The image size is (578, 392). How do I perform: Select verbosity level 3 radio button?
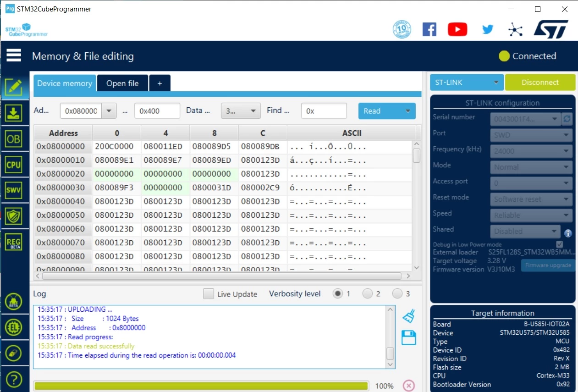tap(397, 293)
